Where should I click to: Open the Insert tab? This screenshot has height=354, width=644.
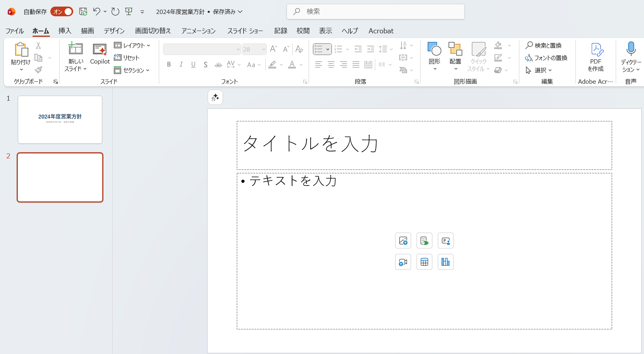pos(65,31)
